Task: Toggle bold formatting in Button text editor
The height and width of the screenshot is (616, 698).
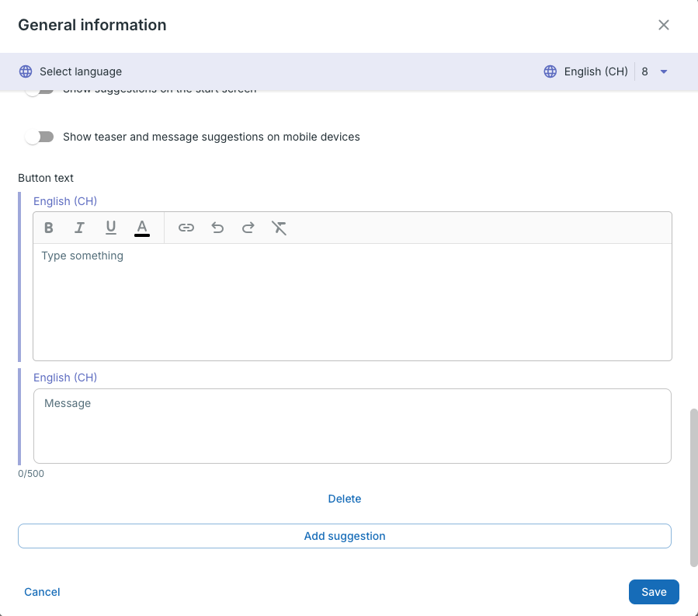Action: (x=49, y=228)
